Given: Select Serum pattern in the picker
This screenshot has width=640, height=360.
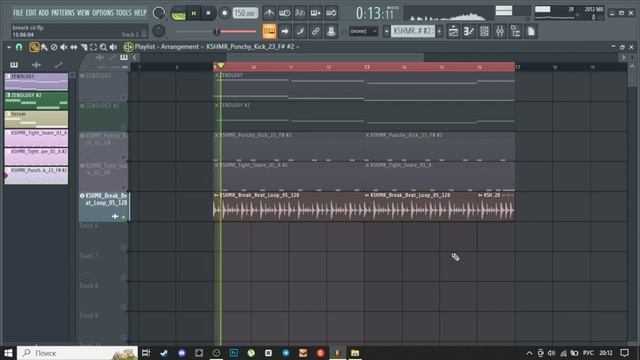Looking at the screenshot, I should click(x=36, y=119).
